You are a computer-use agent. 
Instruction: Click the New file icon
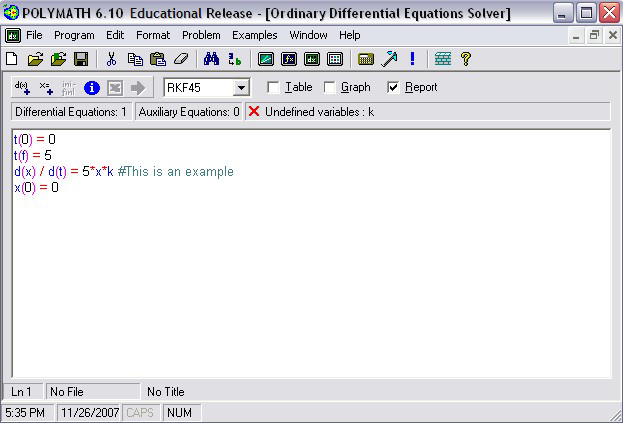coord(12,59)
